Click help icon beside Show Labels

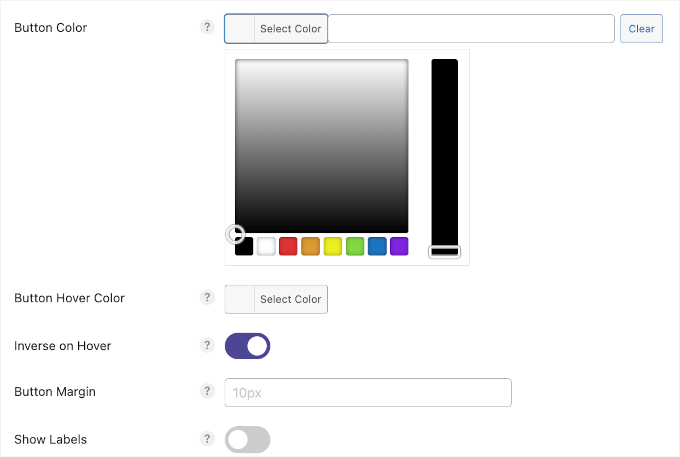[x=208, y=439]
